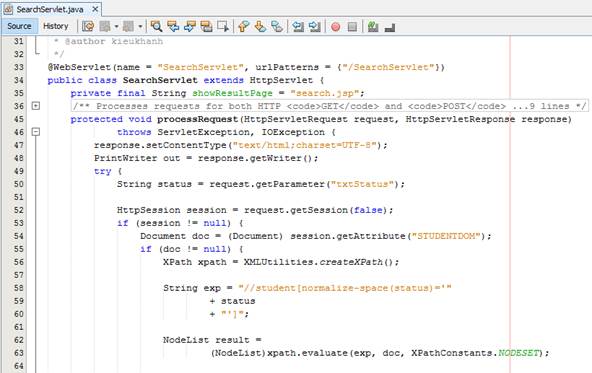The width and height of the screenshot is (592, 373).
Task: Switch to the Source view
Action: 19,26
